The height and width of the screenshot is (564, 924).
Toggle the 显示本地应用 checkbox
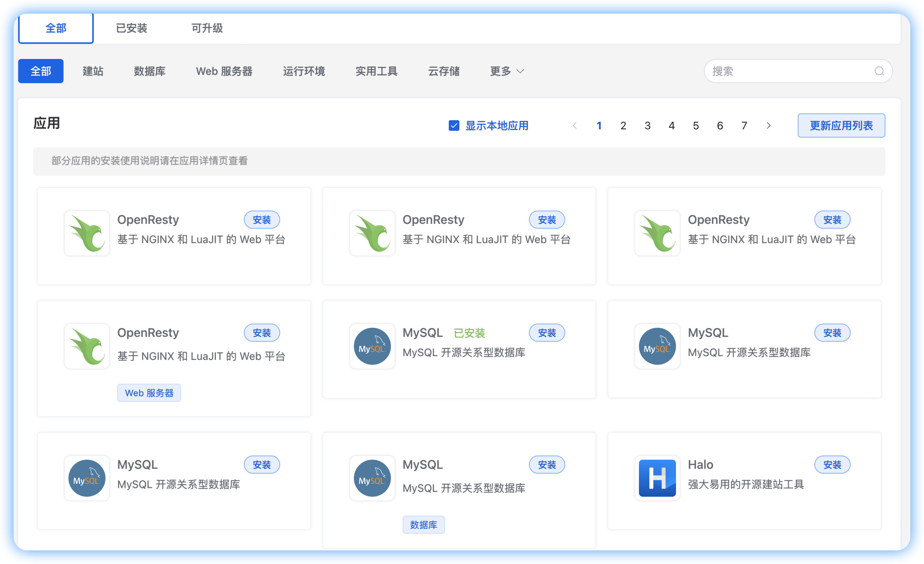[454, 126]
